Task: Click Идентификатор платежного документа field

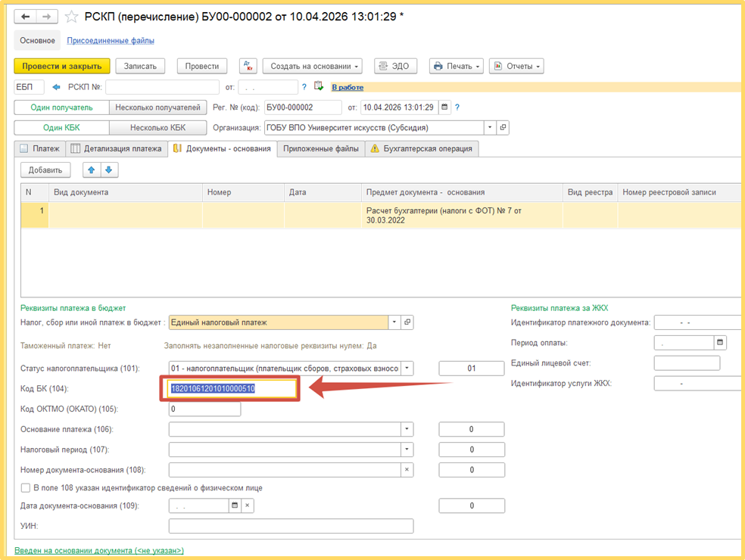Action: click(697, 322)
